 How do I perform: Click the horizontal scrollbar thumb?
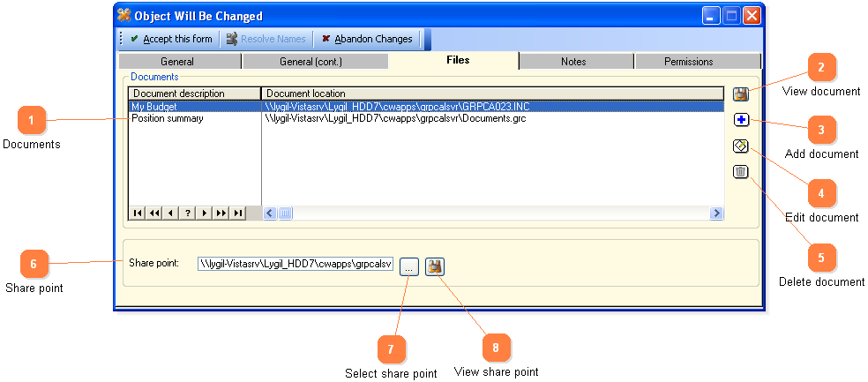(x=285, y=213)
